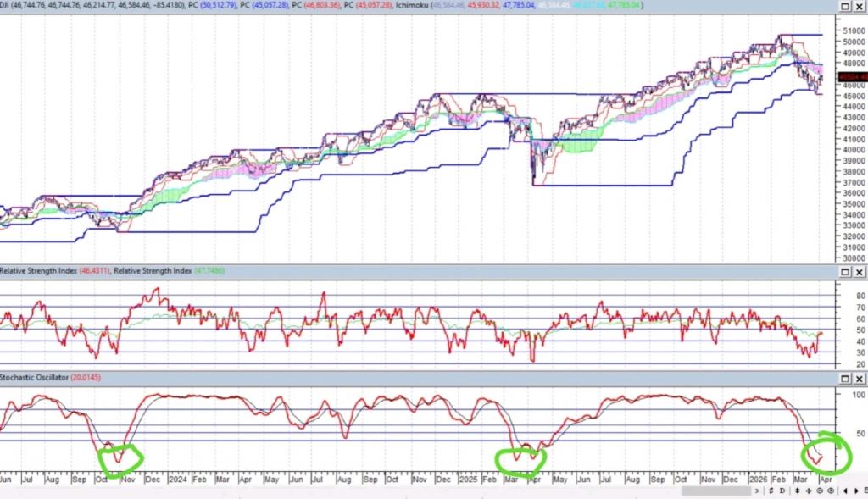Maximize the main DJI price chart pane

(x=845, y=7)
